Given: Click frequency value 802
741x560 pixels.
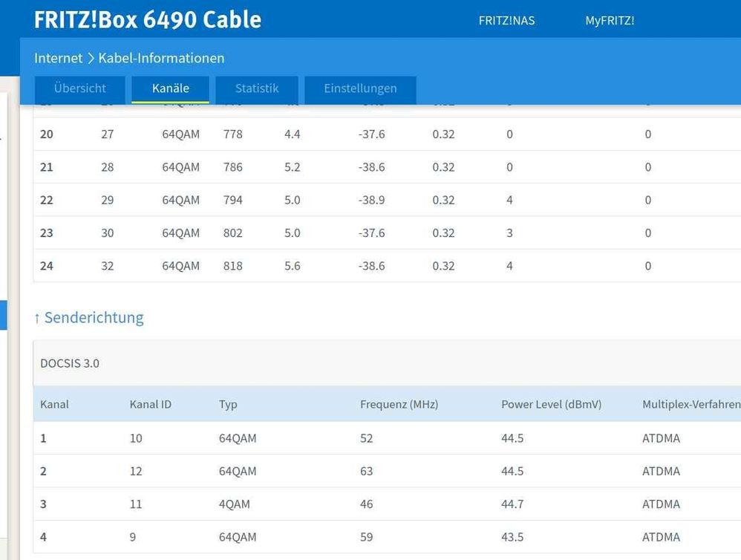Looking at the screenshot, I should tap(232, 233).
